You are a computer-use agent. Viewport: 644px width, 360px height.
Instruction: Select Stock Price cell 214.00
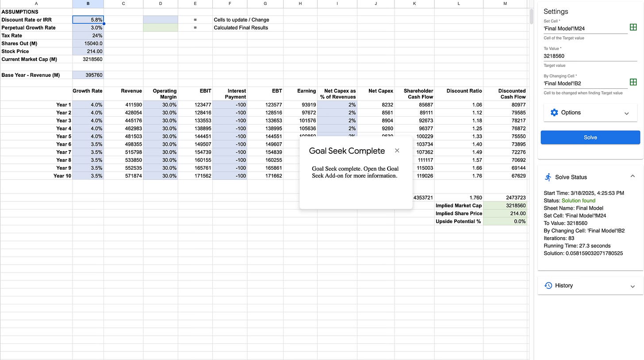(88, 52)
